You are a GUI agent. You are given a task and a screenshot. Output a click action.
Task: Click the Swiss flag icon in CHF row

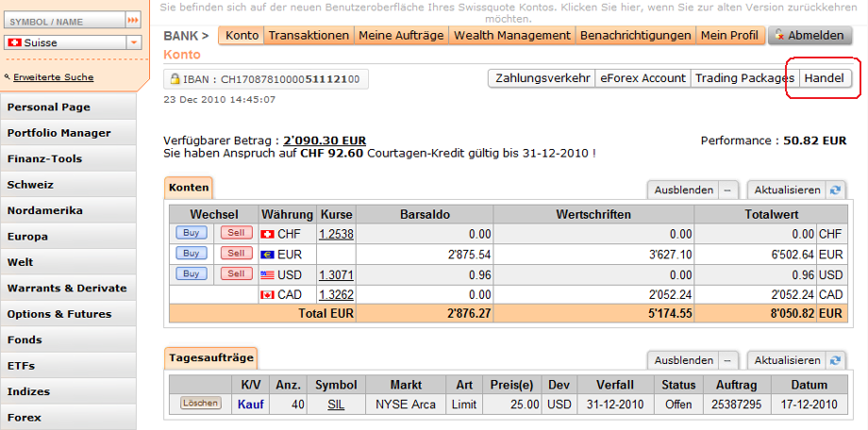[267, 235]
